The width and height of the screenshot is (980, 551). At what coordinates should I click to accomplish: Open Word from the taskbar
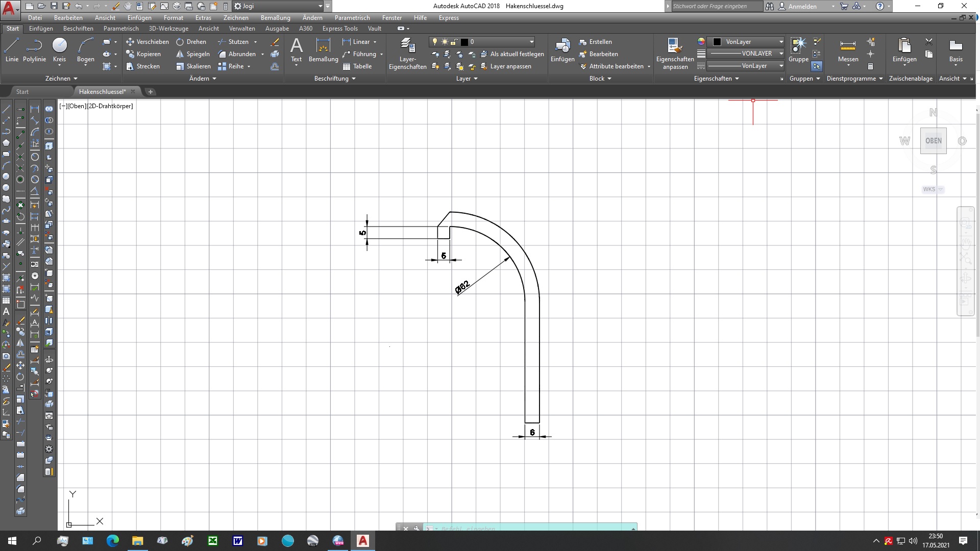point(237,541)
